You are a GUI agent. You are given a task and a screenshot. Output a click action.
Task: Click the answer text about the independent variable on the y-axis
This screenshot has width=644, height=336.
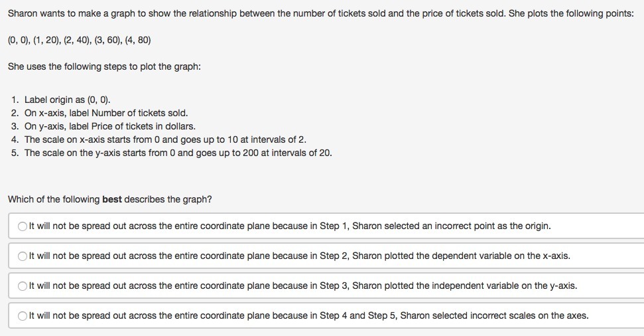pyautogui.click(x=303, y=286)
